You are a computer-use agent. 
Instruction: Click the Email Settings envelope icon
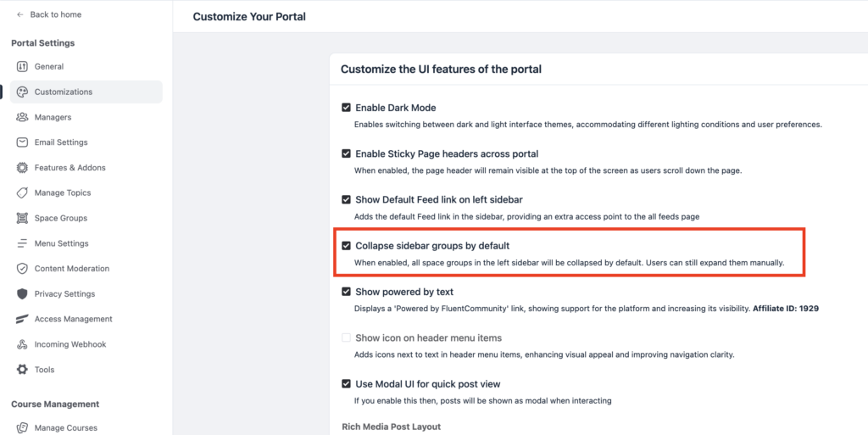[22, 142]
